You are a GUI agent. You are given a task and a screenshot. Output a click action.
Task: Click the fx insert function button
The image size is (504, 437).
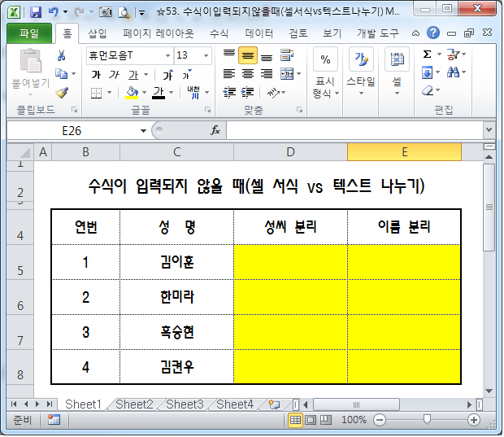tap(215, 130)
